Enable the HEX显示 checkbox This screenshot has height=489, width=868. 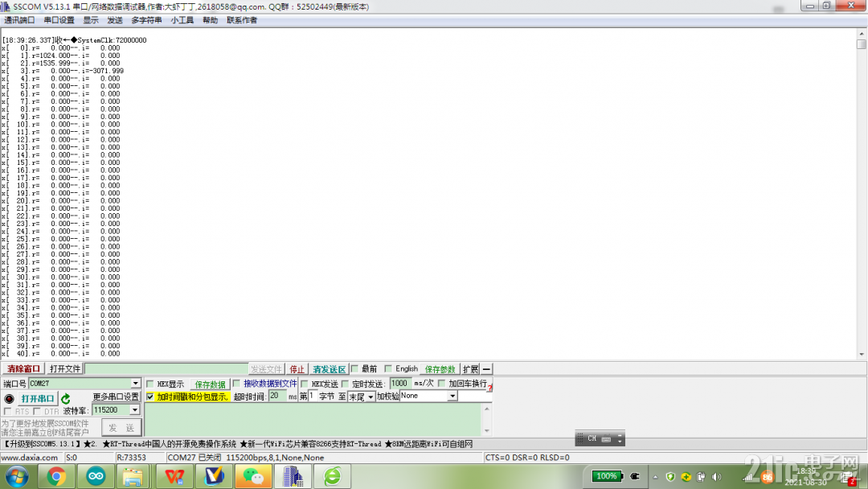[x=150, y=384]
